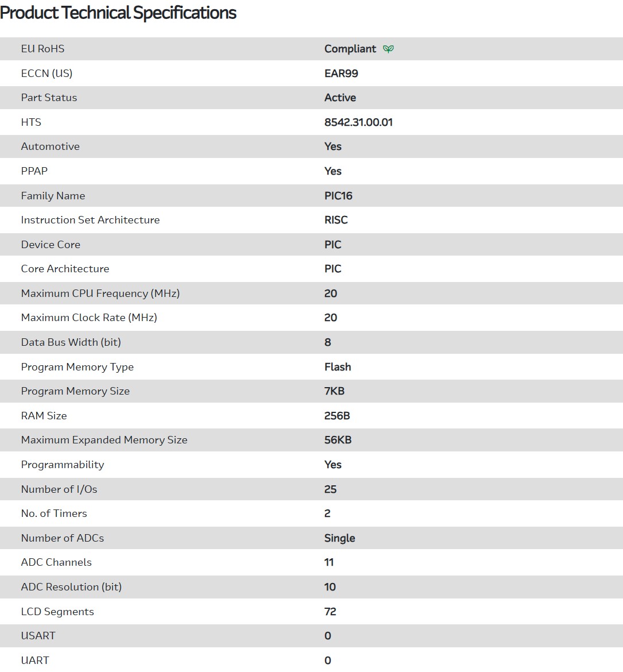623x672 pixels.
Task: Click the PIC16 family name value
Action: [338, 196]
